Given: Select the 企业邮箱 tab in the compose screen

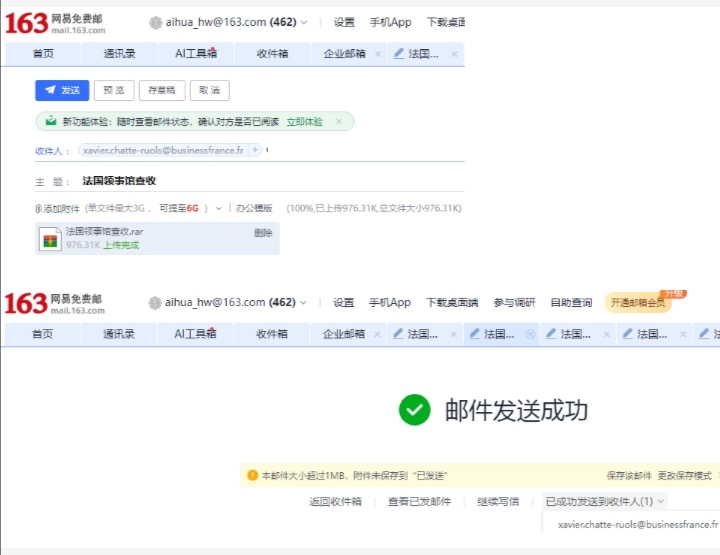Looking at the screenshot, I should (344, 54).
